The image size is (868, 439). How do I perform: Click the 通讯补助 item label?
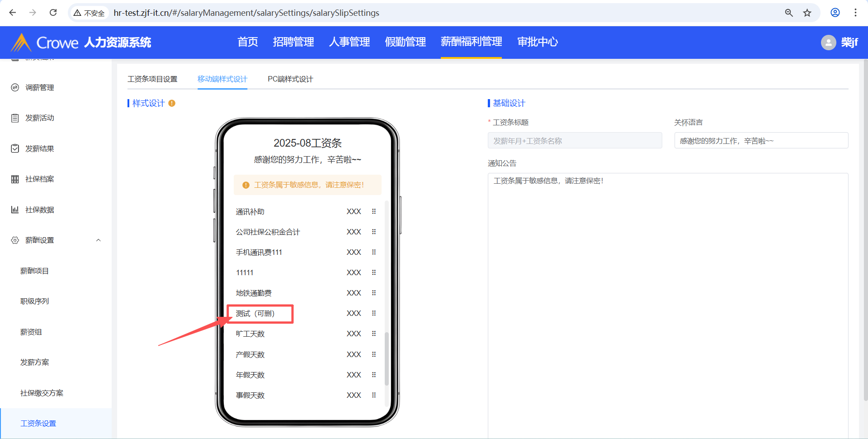(x=250, y=212)
